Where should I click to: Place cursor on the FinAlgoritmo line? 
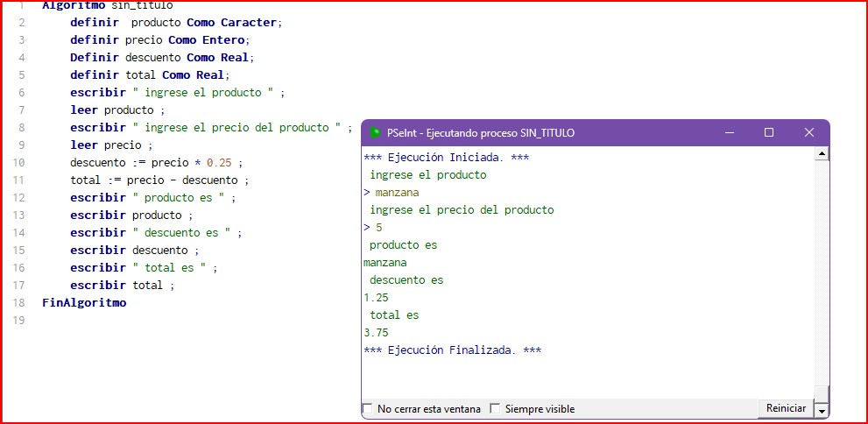click(84, 303)
